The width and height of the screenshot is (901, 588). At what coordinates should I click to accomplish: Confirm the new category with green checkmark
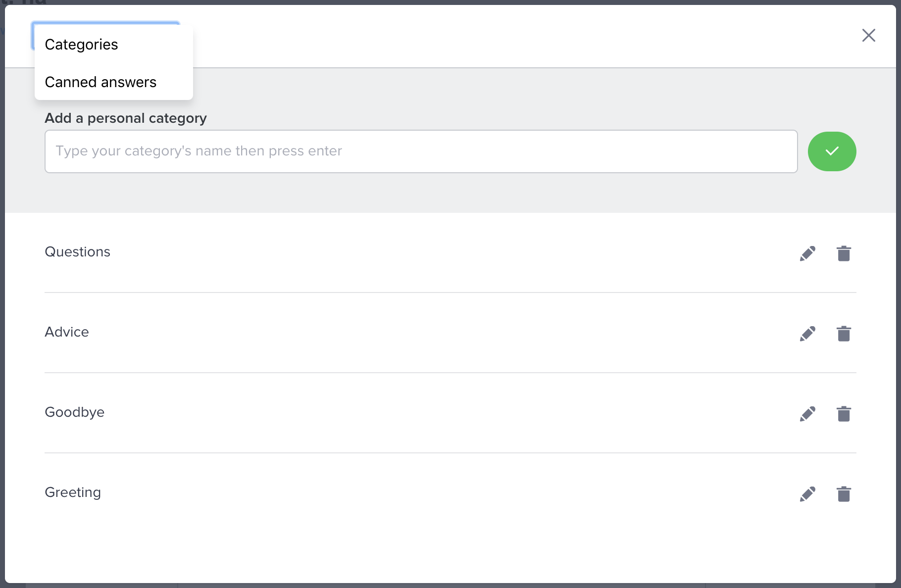[832, 151]
